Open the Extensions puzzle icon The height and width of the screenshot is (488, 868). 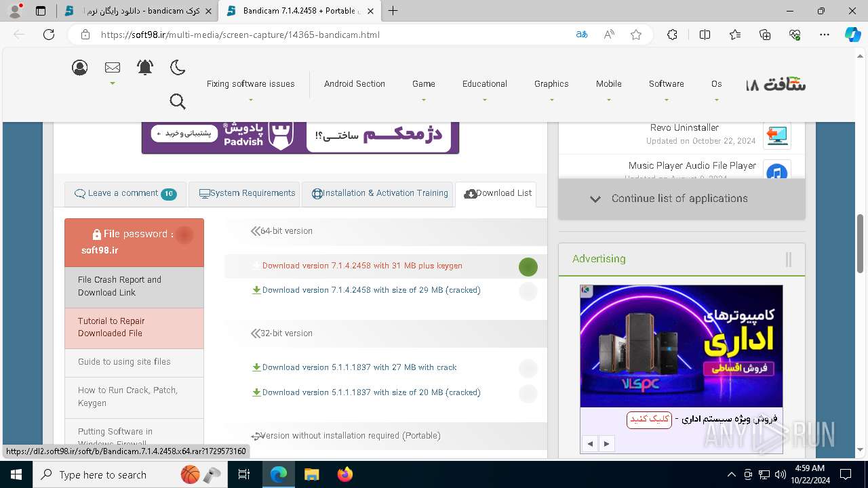[x=672, y=35]
